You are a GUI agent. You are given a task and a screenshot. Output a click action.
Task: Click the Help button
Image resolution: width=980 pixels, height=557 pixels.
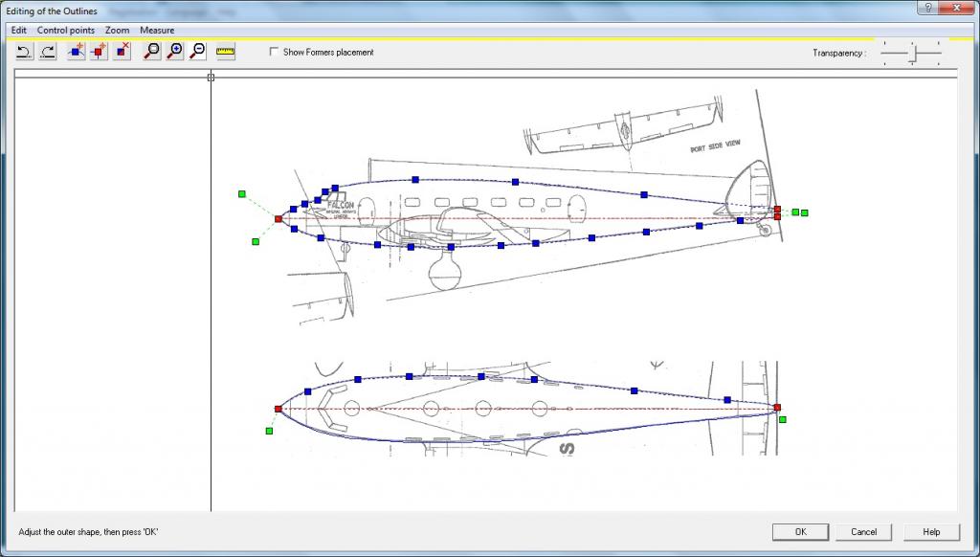click(x=931, y=532)
